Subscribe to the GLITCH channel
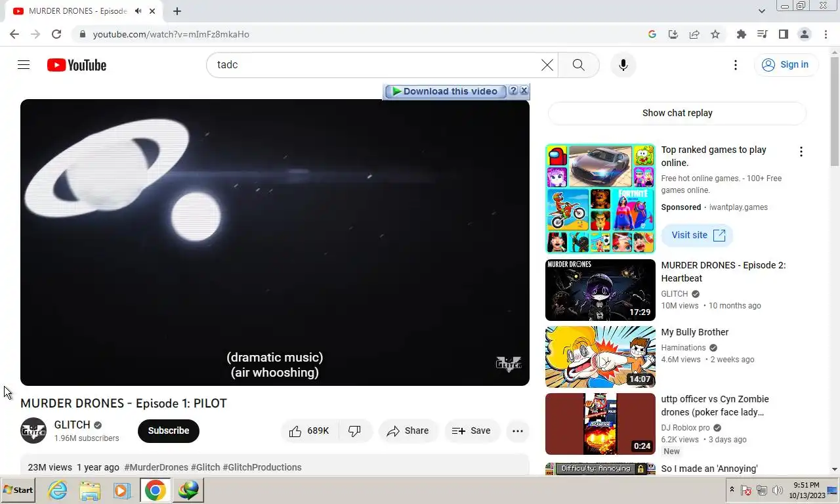The image size is (840, 504). (169, 430)
